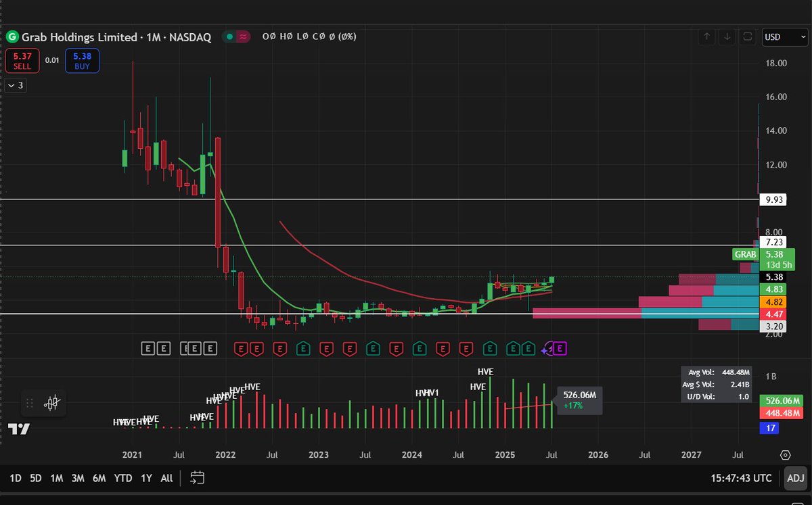
Task: Click the purple earnings E marker in 2025
Action: point(560,348)
